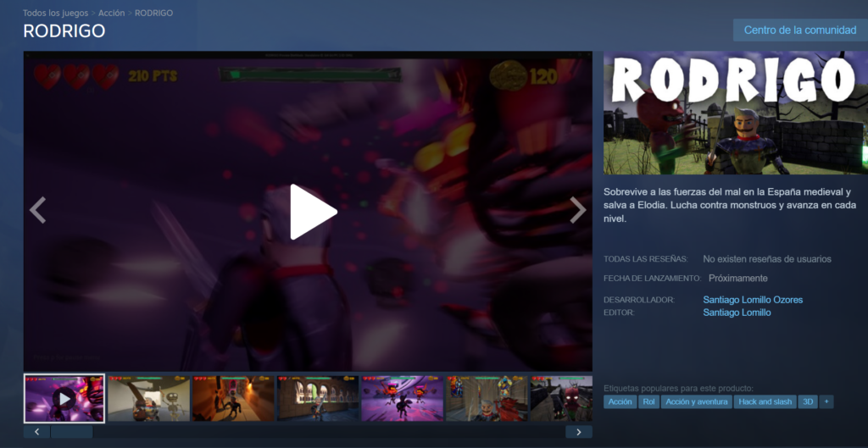Select the Hack and slash tag
Image resolution: width=868 pixels, height=448 pixels.
[x=765, y=402]
